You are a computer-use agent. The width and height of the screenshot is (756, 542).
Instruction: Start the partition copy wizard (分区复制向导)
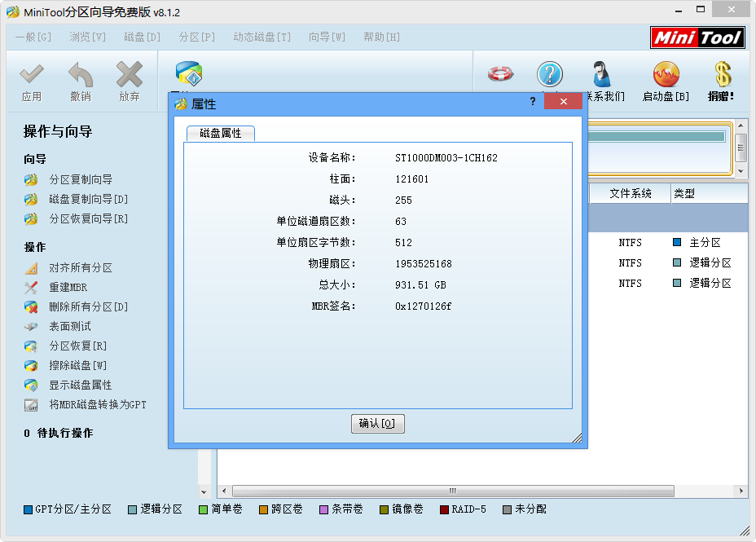(x=81, y=180)
